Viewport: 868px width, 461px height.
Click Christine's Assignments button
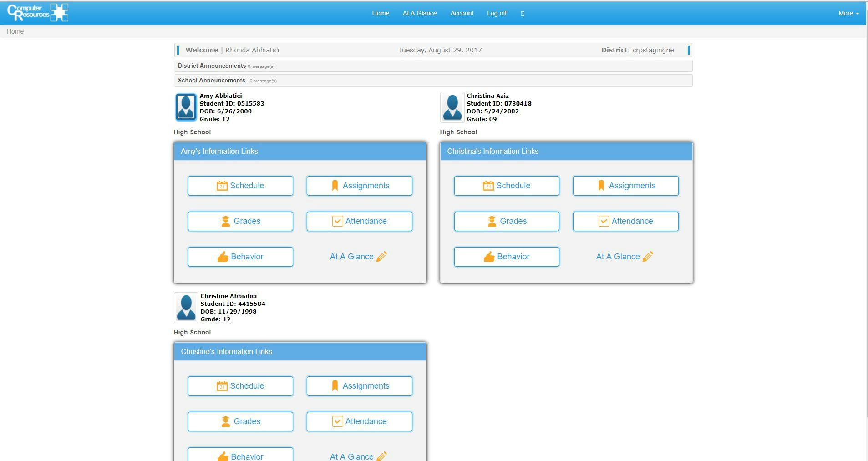(359, 386)
